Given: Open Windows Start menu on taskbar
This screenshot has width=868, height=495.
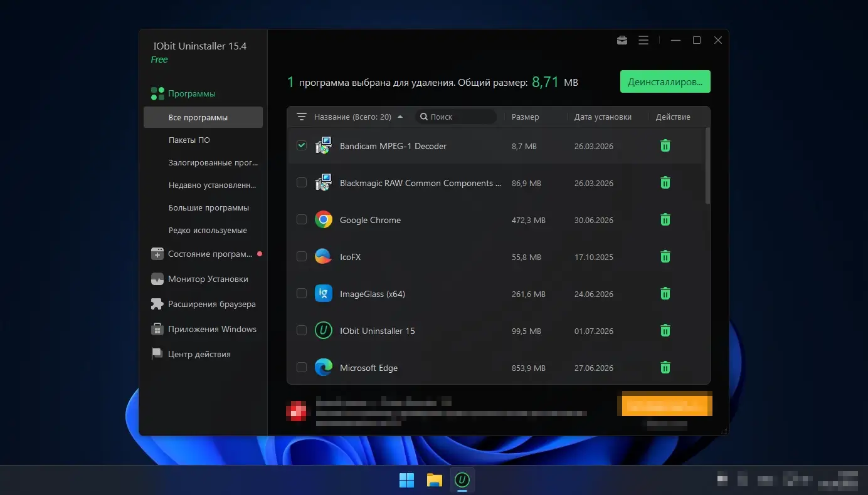Looking at the screenshot, I should 406,481.
